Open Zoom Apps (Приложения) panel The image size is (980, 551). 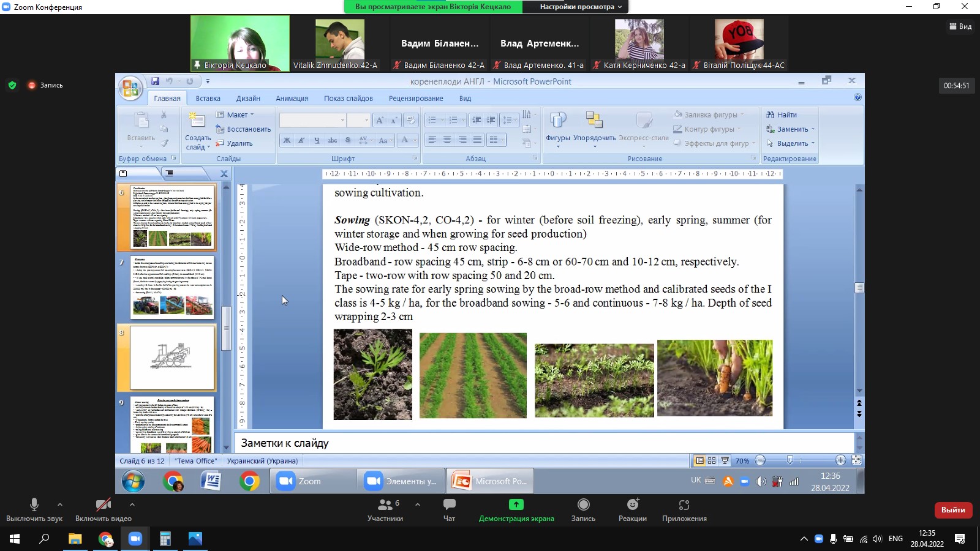pos(684,509)
